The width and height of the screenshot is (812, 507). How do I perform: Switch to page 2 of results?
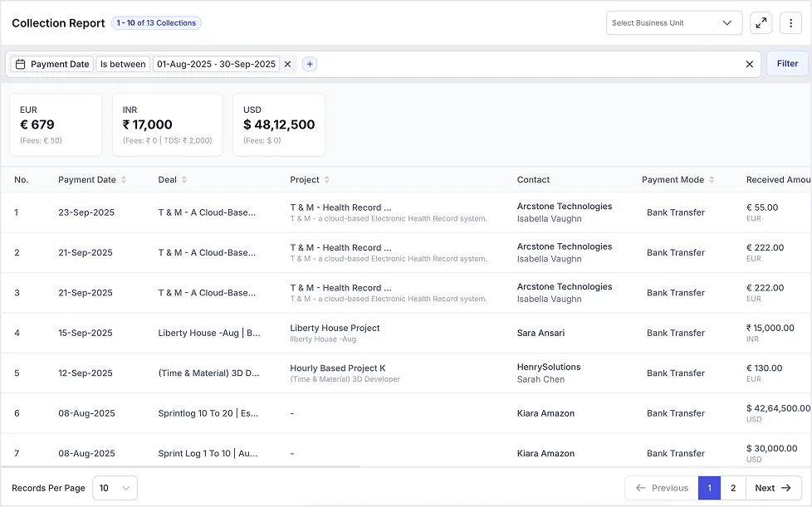pyautogui.click(x=732, y=488)
